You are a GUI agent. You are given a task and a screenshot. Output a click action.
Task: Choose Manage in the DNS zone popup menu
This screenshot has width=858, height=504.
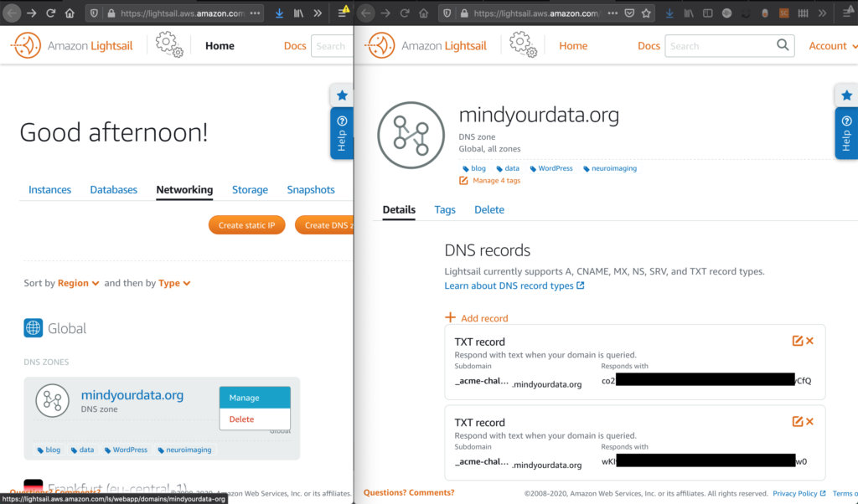[x=255, y=398]
